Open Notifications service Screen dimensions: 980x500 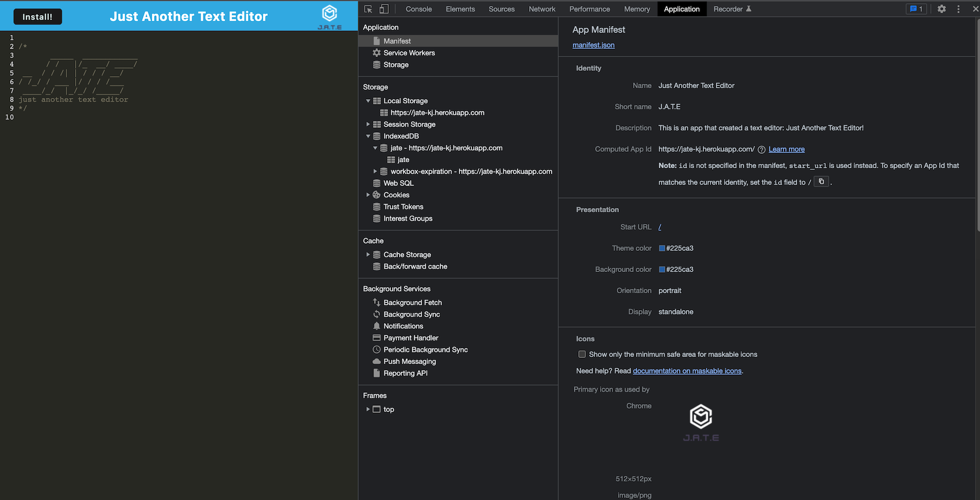pos(403,326)
